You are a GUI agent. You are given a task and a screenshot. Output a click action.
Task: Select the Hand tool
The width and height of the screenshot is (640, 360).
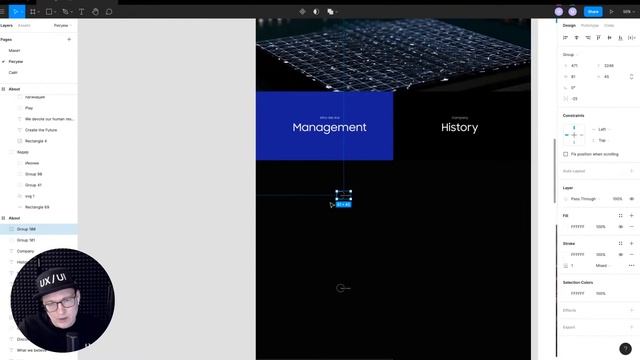coord(95,12)
